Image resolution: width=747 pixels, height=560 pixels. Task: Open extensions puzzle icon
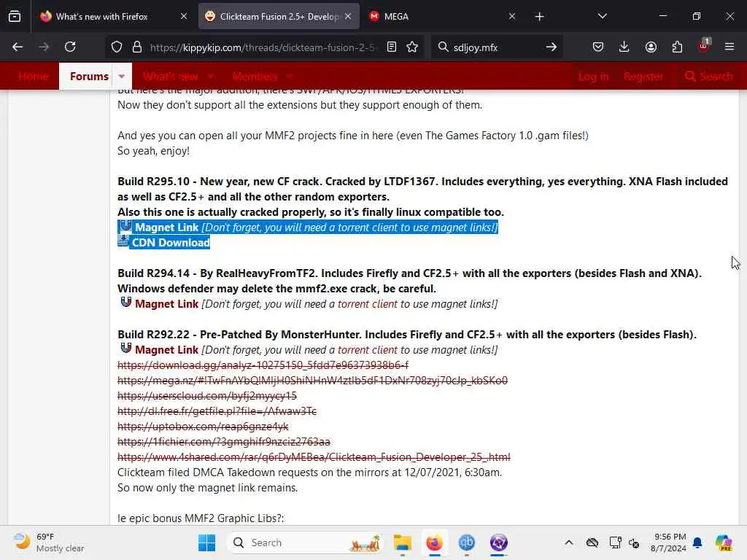point(677,47)
